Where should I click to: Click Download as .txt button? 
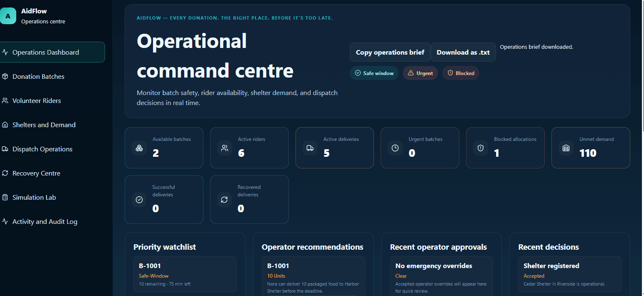463,52
